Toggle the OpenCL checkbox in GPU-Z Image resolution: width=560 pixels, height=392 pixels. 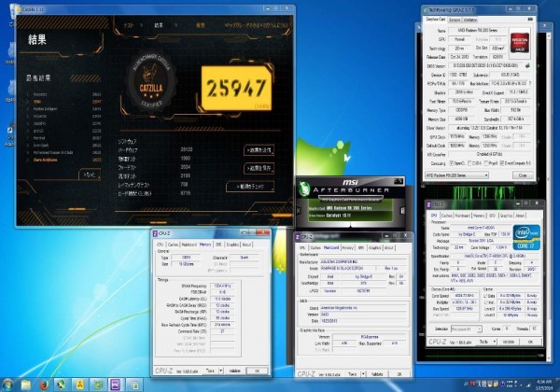pyautogui.click(x=452, y=163)
